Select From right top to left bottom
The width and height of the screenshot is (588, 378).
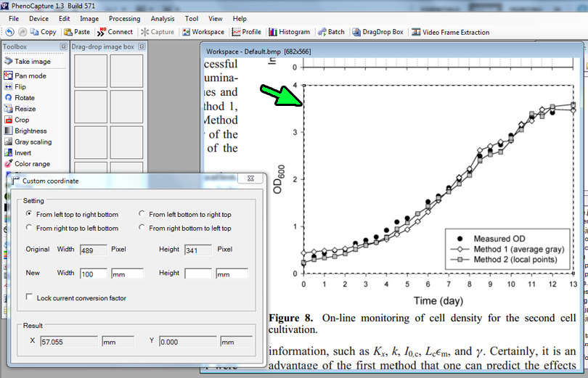29,229
